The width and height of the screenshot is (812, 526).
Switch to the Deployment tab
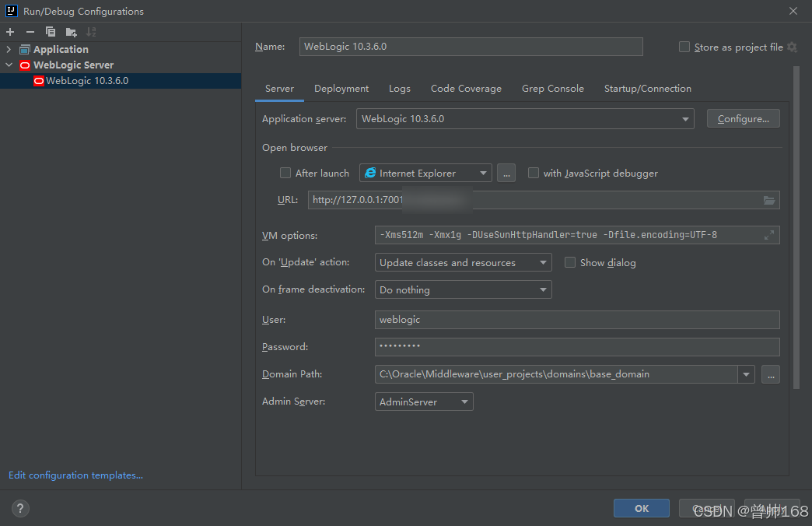point(341,88)
